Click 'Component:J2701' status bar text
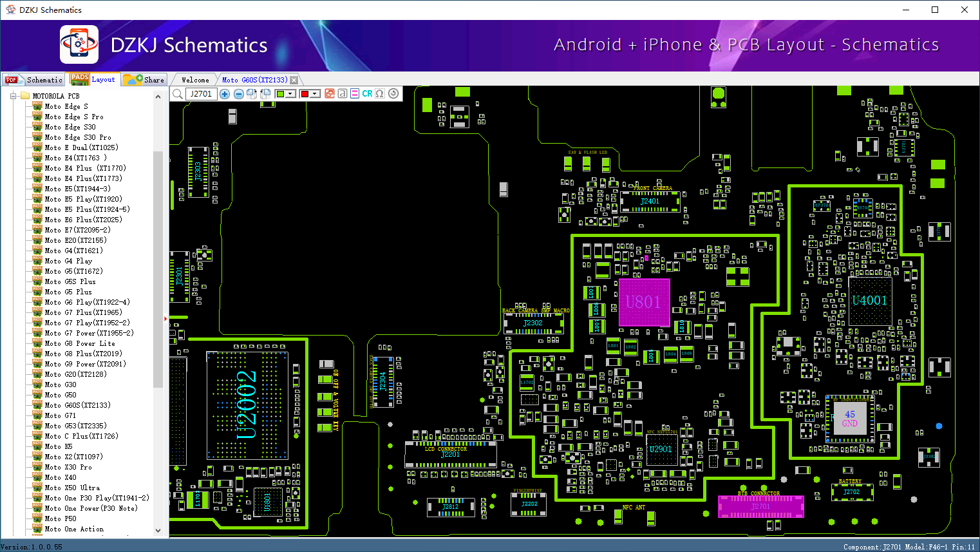Viewport: 980px width, 552px height. click(872, 547)
